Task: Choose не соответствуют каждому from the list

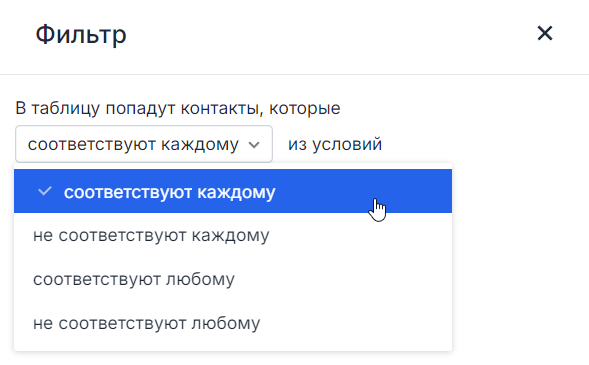Action: 233,235
